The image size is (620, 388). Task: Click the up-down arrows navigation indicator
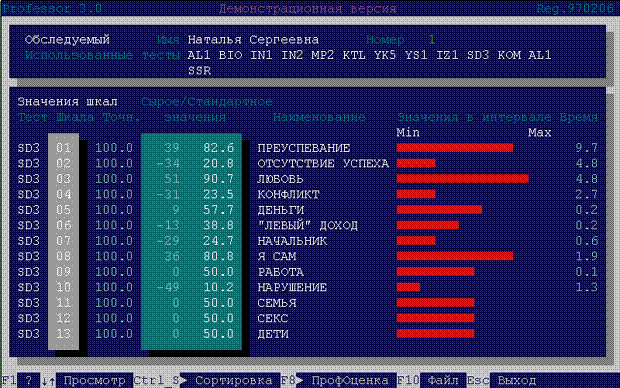tap(48, 381)
